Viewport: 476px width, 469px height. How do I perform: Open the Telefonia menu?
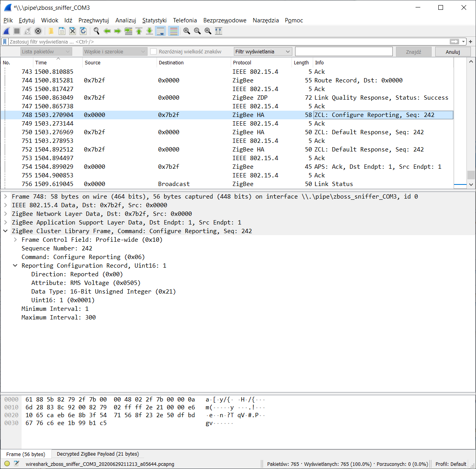click(185, 20)
